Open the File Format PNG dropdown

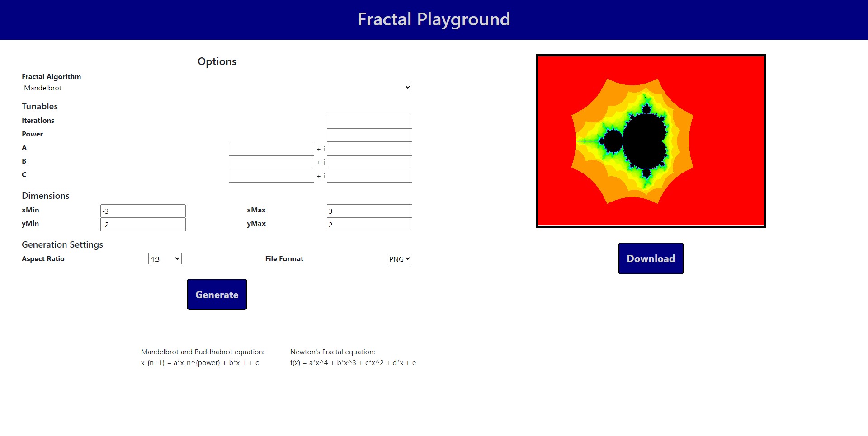(x=400, y=259)
